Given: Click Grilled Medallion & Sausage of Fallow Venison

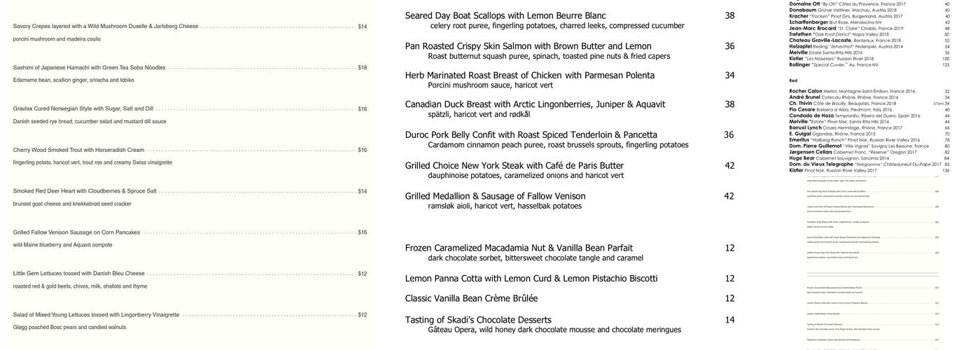Looking at the screenshot, I should (x=495, y=196).
